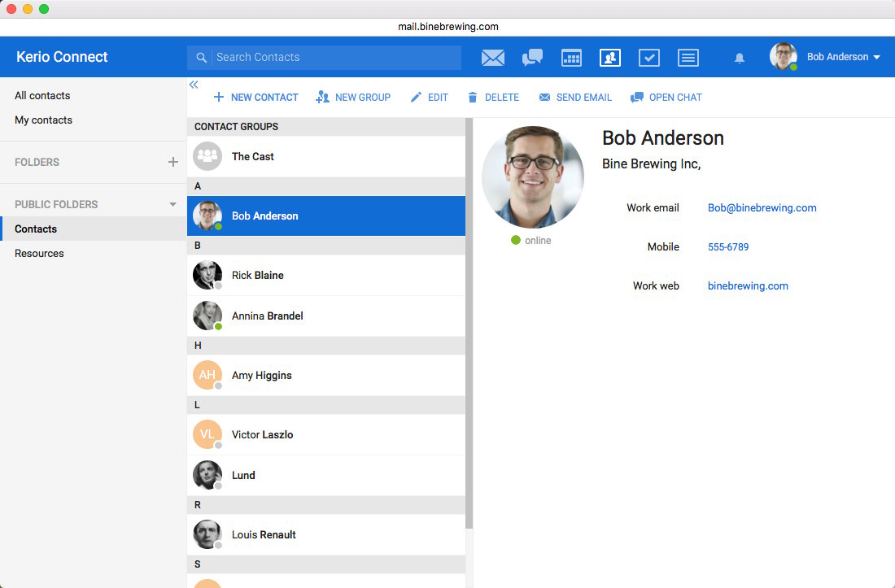Select Amy Higgins contact row
The image size is (895, 588).
(x=326, y=375)
